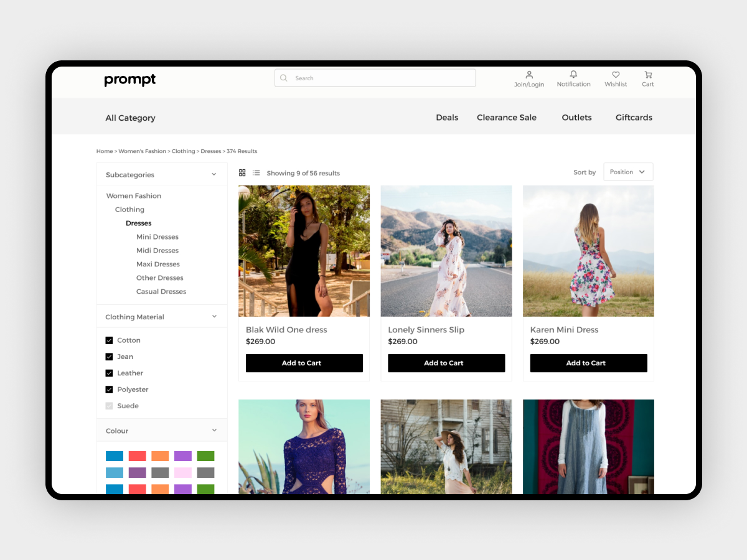Select Other Dresses subcategory
The image size is (747, 560).
160,278
